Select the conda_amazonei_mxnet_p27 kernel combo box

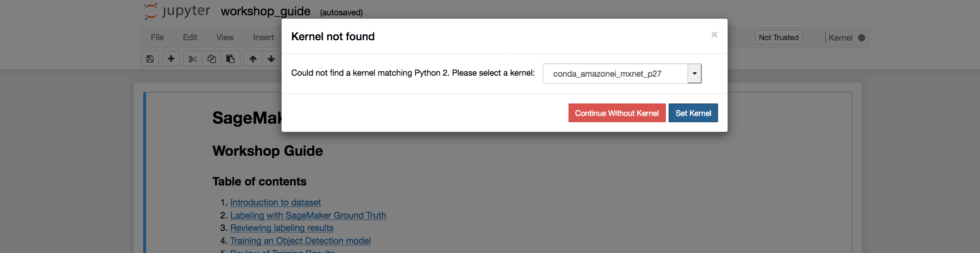point(622,73)
